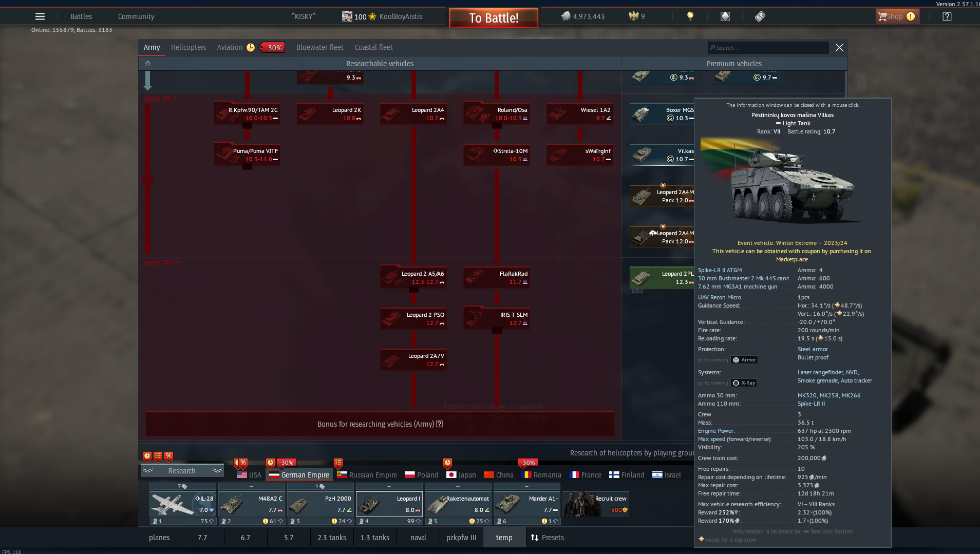Select the Leopard 2 PSO vehicle

[413, 319]
